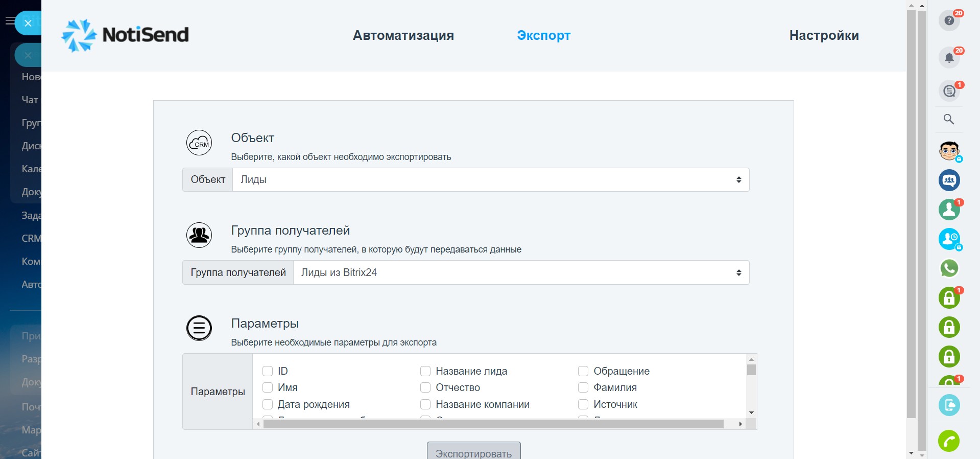Click the NotiSend logo
The height and width of the screenshot is (459, 980).
coord(125,35)
